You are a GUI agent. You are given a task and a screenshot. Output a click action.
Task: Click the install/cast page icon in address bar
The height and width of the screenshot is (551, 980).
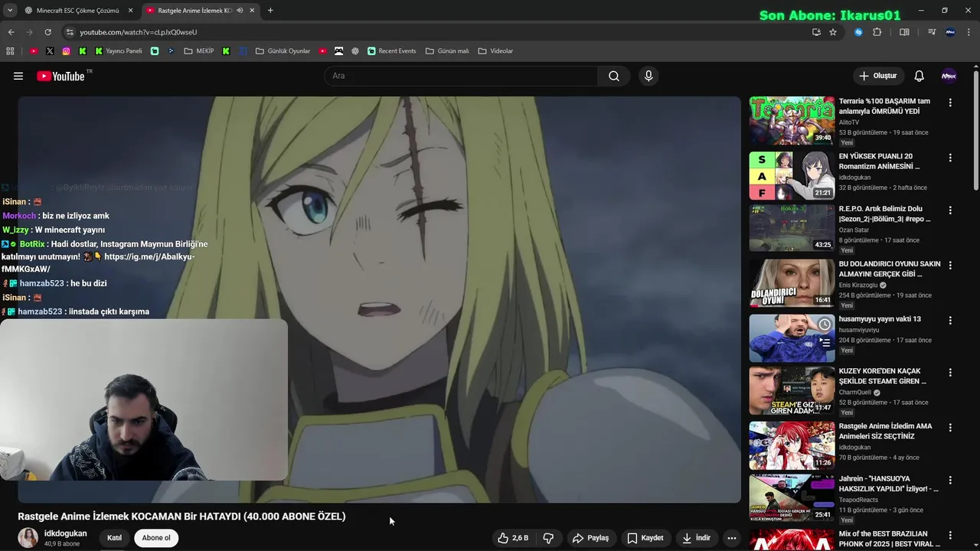click(816, 32)
